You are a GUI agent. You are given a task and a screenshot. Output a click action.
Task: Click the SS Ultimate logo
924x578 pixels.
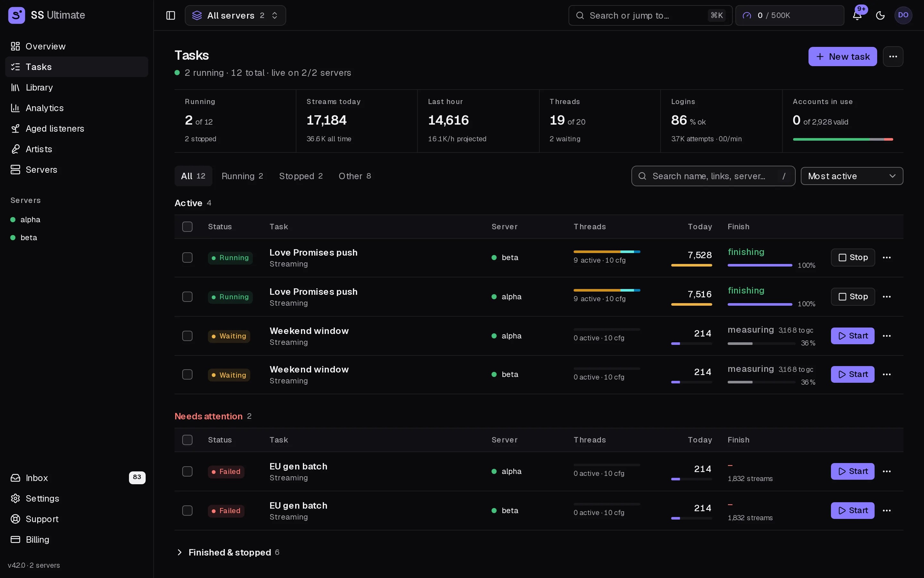coord(16,15)
